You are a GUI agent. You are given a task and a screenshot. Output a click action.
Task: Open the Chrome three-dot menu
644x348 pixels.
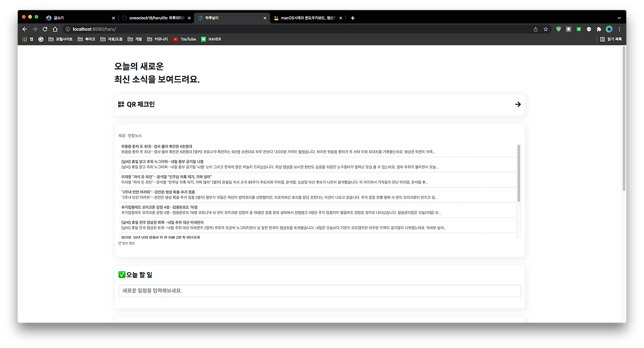(619, 29)
